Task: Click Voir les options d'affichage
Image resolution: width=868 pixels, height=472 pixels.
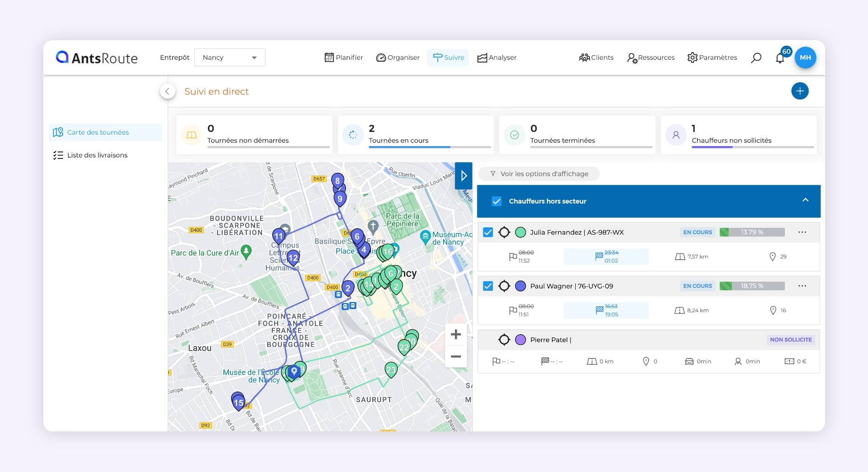Action: click(539, 174)
